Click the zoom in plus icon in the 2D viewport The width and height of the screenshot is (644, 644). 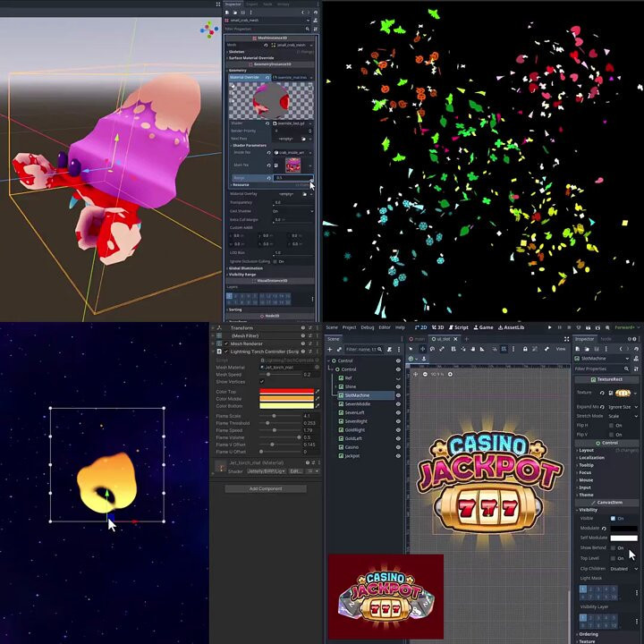450,374
